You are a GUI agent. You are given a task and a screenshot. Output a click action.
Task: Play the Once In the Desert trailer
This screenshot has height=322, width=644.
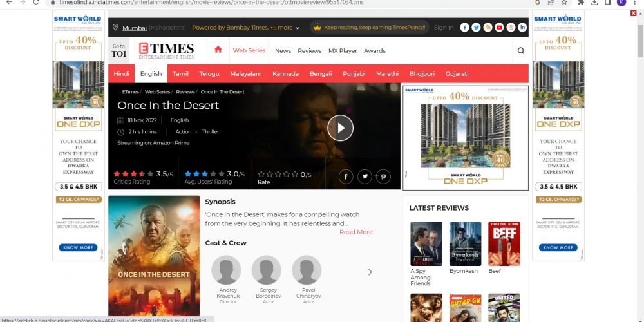(340, 128)
